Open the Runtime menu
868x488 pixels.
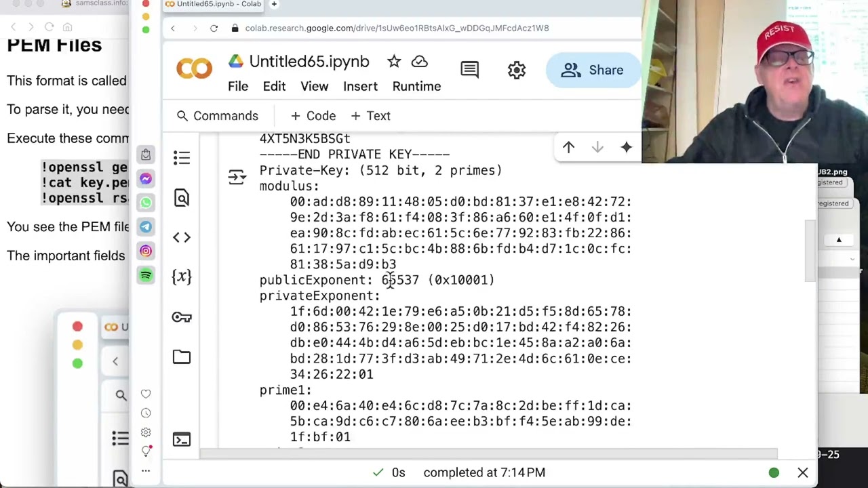click(x=416, y=87)
